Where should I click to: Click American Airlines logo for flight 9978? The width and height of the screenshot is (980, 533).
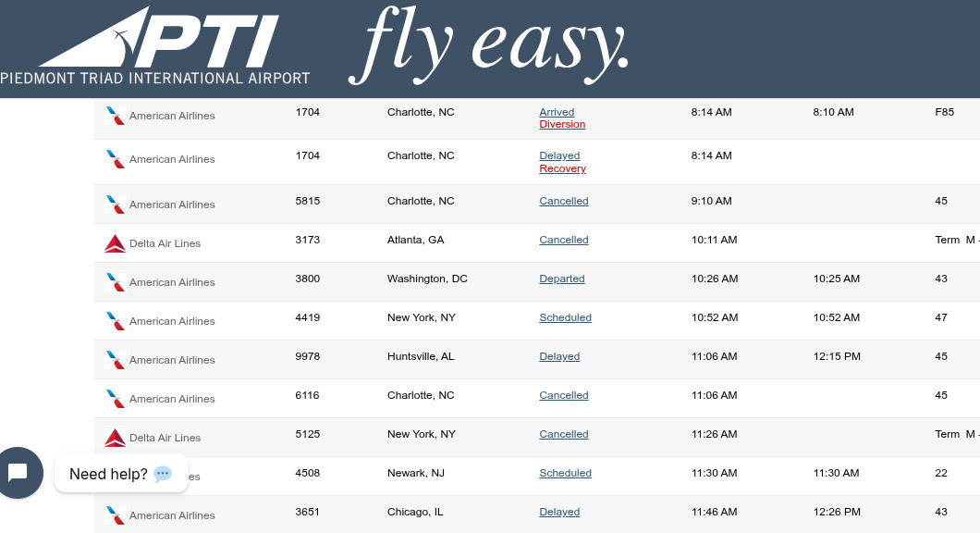click(x=116, y=360)
